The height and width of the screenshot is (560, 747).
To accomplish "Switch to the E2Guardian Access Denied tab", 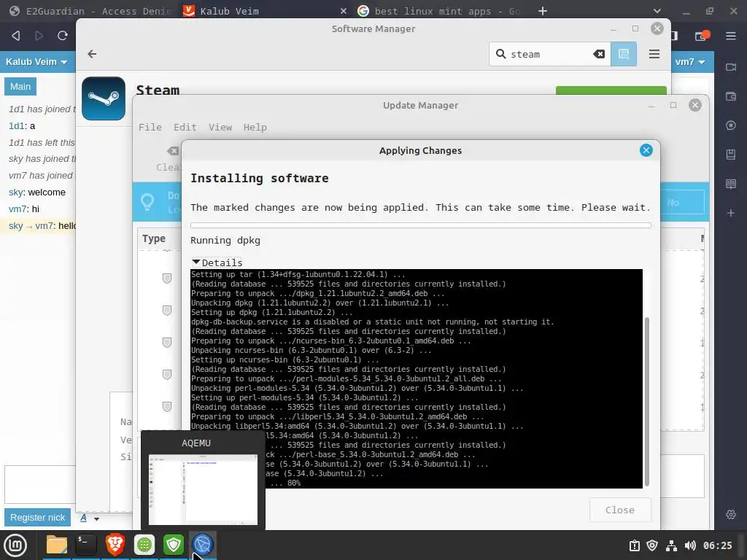I will click(x=90, y=11).
